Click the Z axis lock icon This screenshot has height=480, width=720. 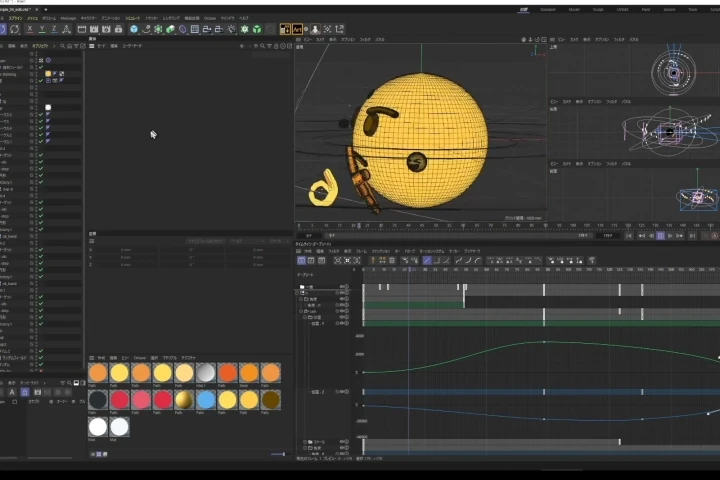point(54,29)
